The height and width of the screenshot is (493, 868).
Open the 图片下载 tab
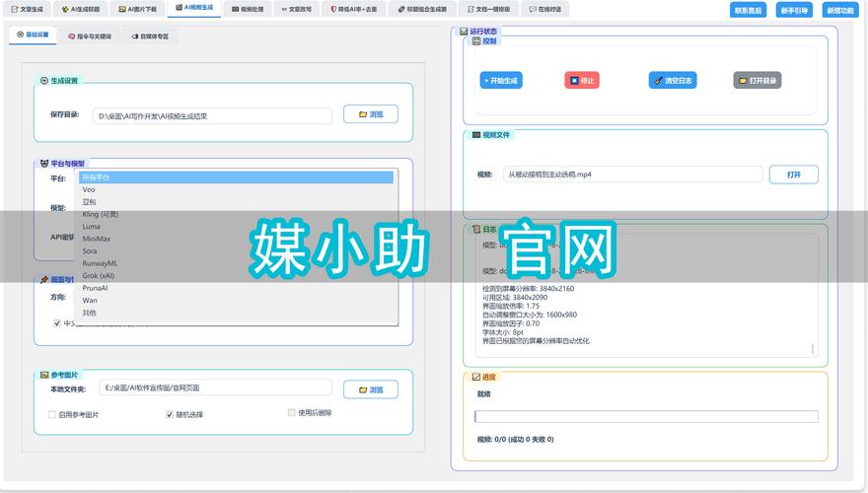[140, 9]
